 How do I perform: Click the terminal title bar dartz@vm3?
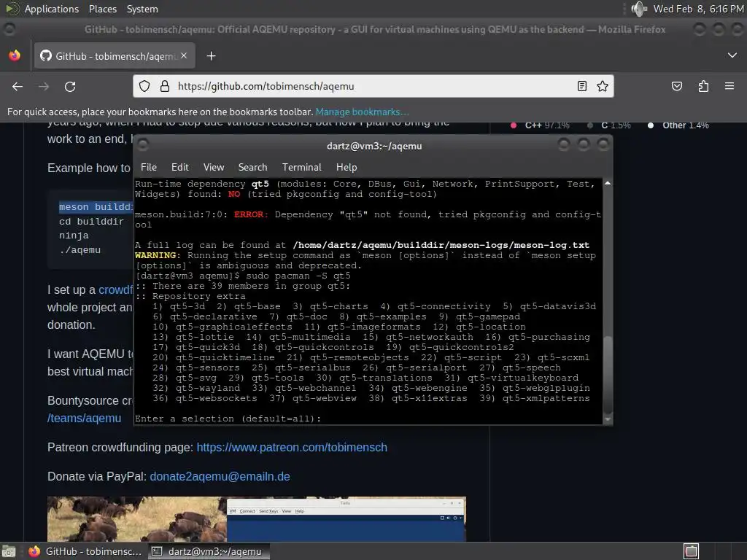374,146
